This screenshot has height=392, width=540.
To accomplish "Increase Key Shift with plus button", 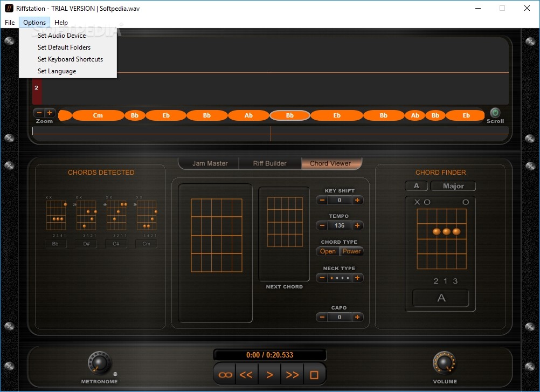I will tap(357, 200).
